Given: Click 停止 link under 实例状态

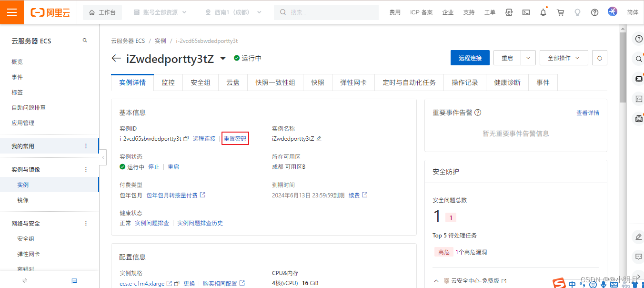Looking at the screenshot, I should [x=154, y=167].
